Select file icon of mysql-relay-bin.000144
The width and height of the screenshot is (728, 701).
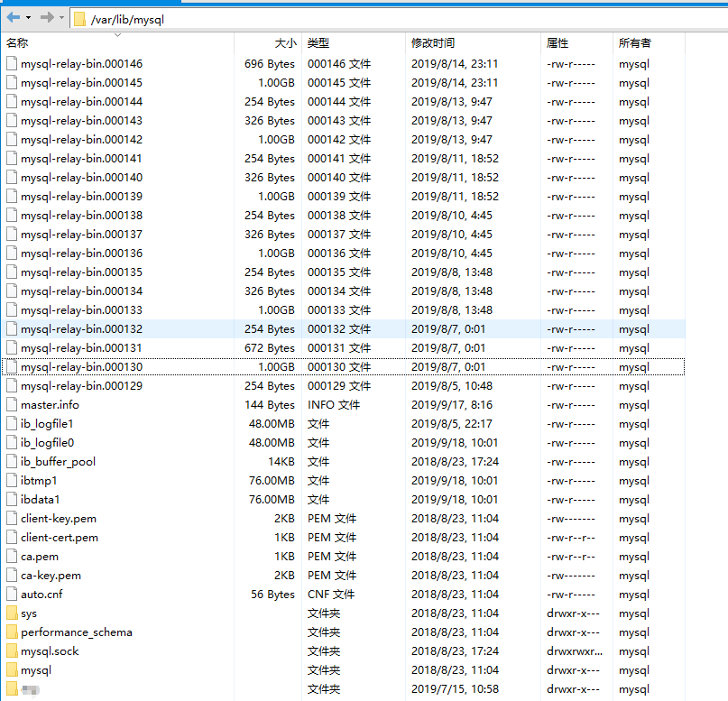(12, 102)
